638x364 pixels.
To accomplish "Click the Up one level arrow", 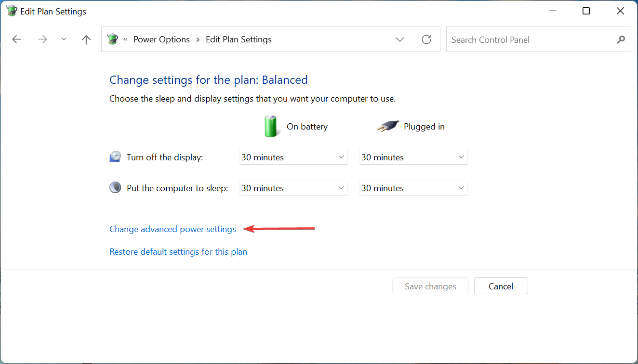I will [x=86, y=39].
